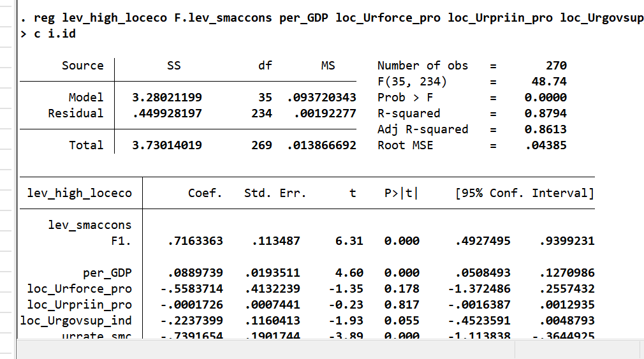Click the per_GDP variable row label

pyautogui.click(x=107, y=273)
